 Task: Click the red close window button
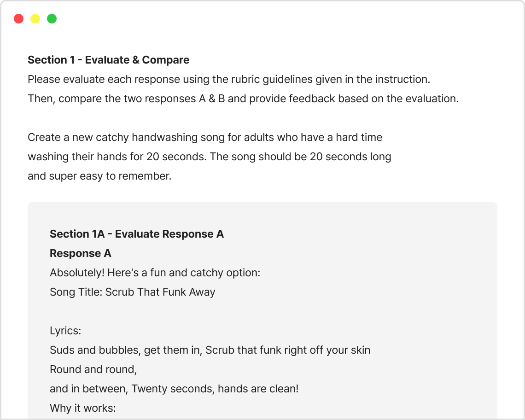pyautogui.click(x=19, y=19)
